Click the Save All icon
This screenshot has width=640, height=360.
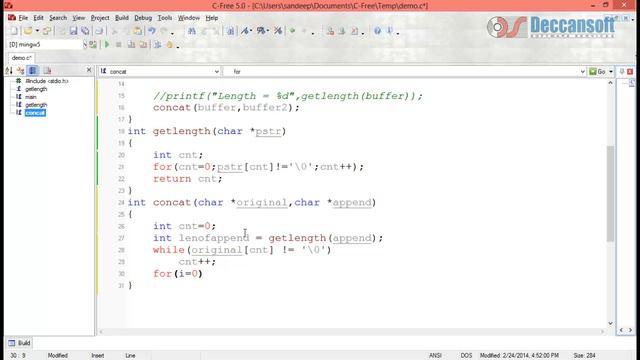tap(85, 31)
